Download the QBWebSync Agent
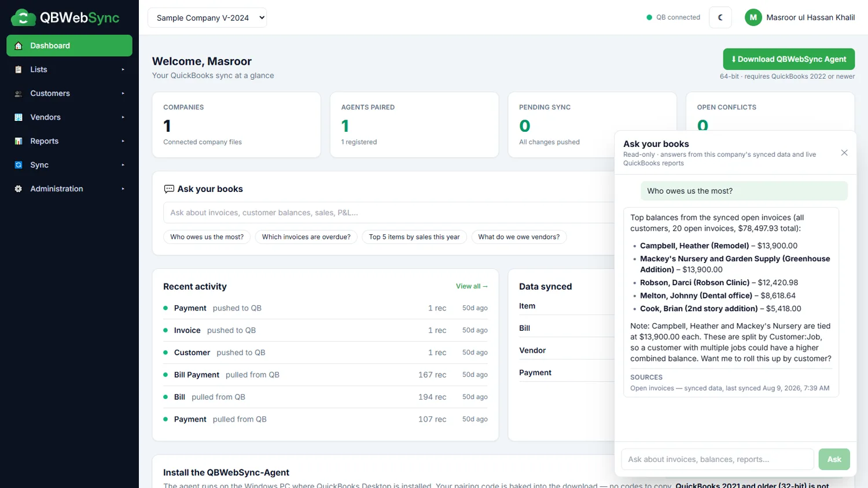This screenshot has height=488, width=868. coord(789,59)
